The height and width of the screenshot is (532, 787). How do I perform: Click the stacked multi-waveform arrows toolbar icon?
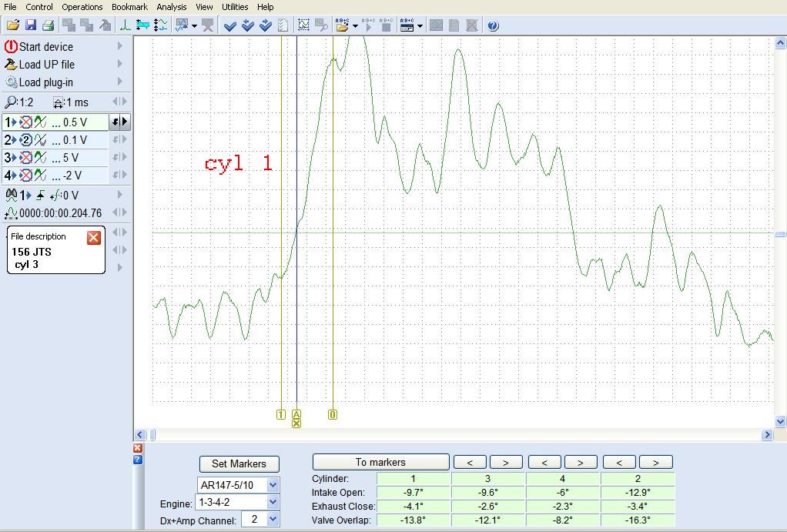coord(161,25)
